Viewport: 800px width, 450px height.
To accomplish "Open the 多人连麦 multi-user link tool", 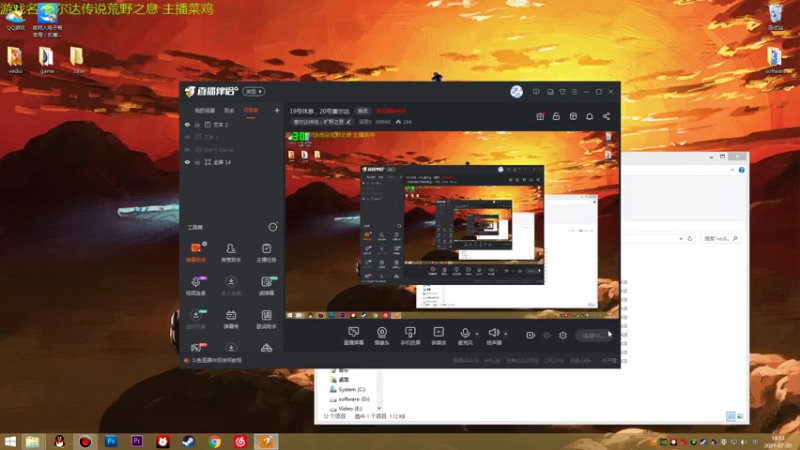I will click(231, 286).
